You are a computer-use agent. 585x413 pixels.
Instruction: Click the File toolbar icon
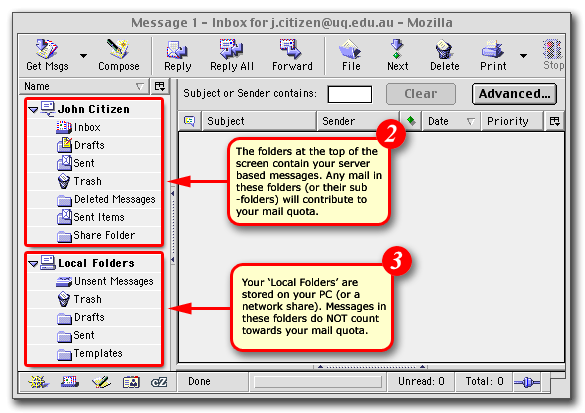pos(351,54)
